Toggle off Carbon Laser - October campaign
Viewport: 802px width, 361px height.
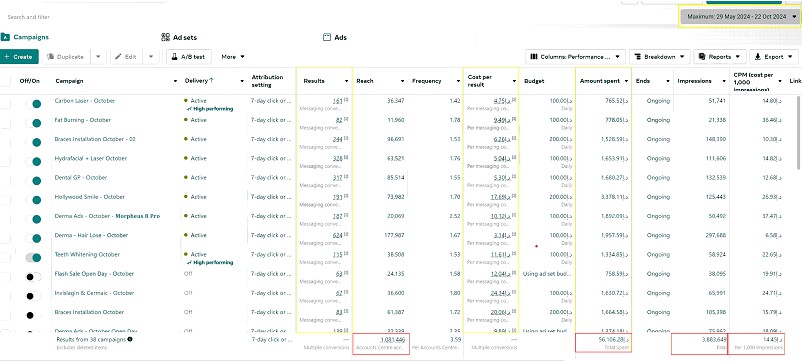(x=33, y=104)
